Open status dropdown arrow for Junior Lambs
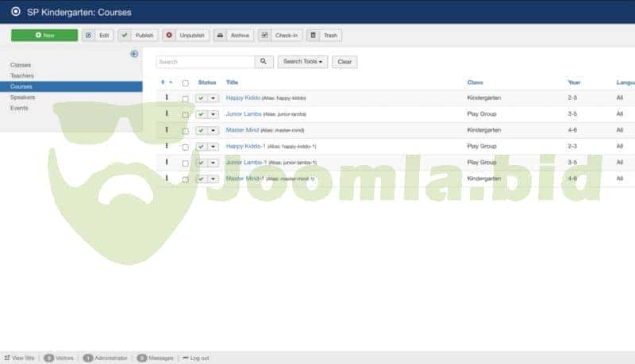The image size is (635, 364). [213, 114]
